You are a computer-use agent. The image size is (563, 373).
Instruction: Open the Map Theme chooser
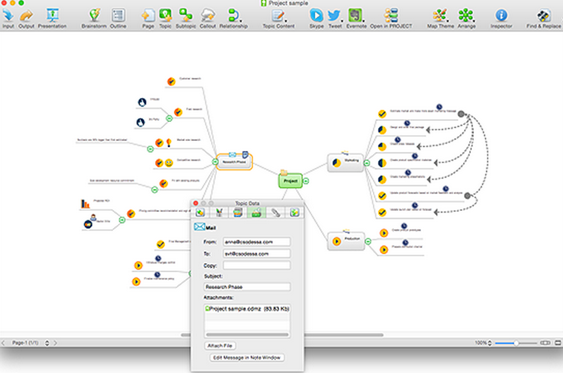[440, 15]
